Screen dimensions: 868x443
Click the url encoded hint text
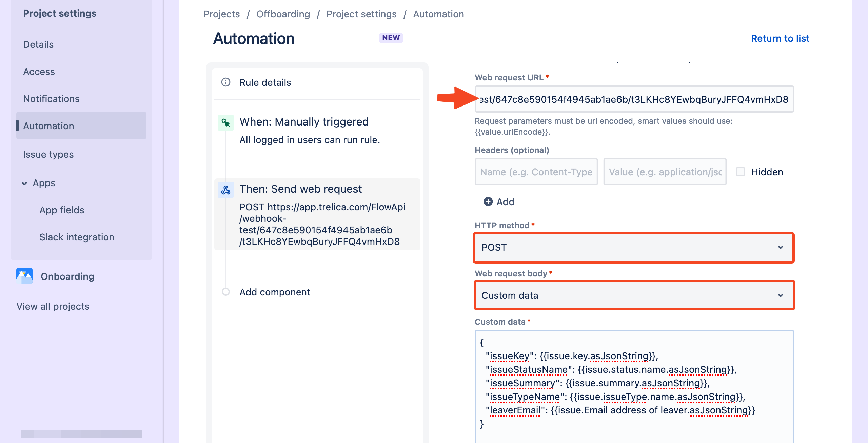[x=604, y=126]
